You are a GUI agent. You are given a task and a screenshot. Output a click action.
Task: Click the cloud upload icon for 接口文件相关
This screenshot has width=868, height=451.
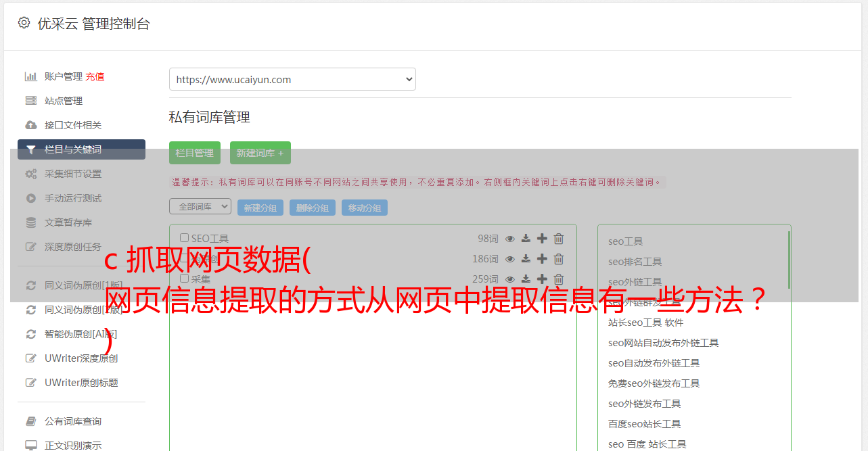31,125
